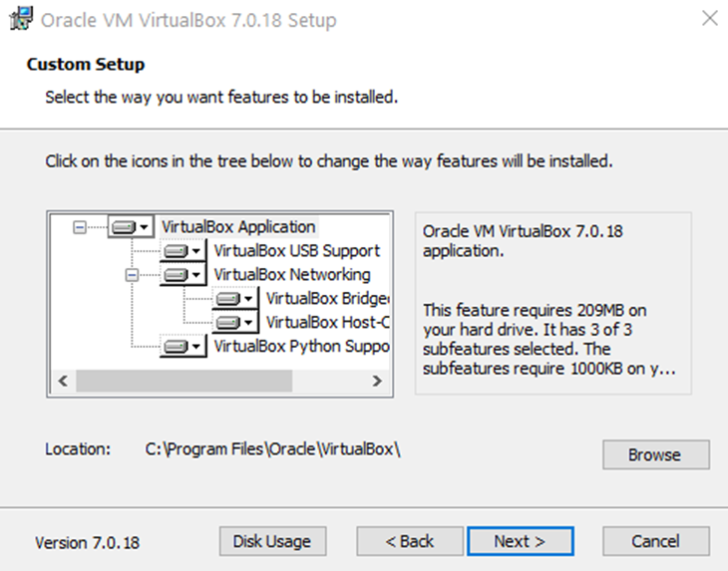Screen dimensions: 728x571
Task: Click VirtualBox Bridged networking drive icon
Action: pyautogui.click(x=234, y=299)
